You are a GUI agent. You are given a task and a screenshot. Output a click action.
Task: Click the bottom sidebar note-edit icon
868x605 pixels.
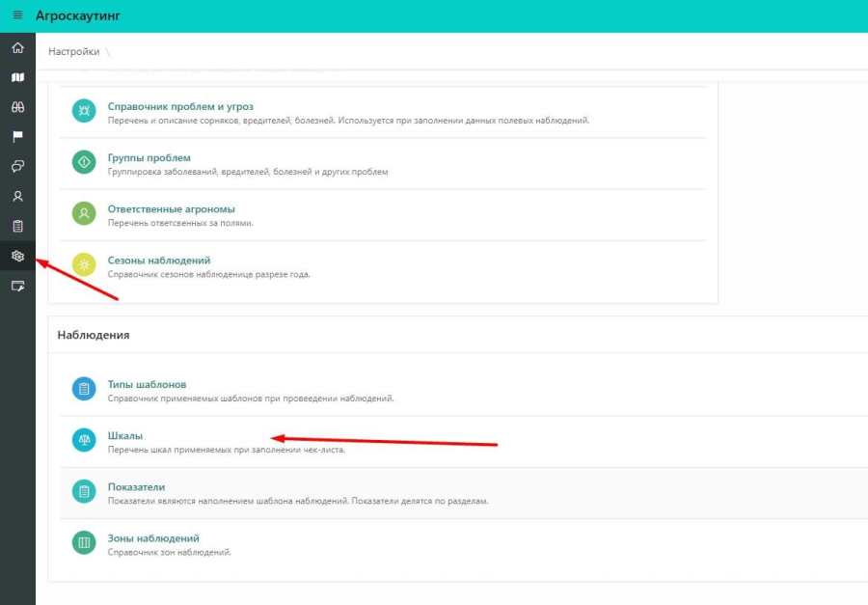tap(17, 286)
